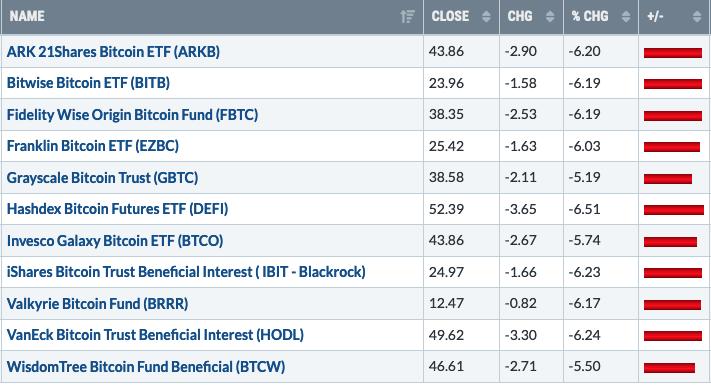Open Bitwise Bitcoin ETF (BITB) link
711x385 pixels.
click(88, 83)
